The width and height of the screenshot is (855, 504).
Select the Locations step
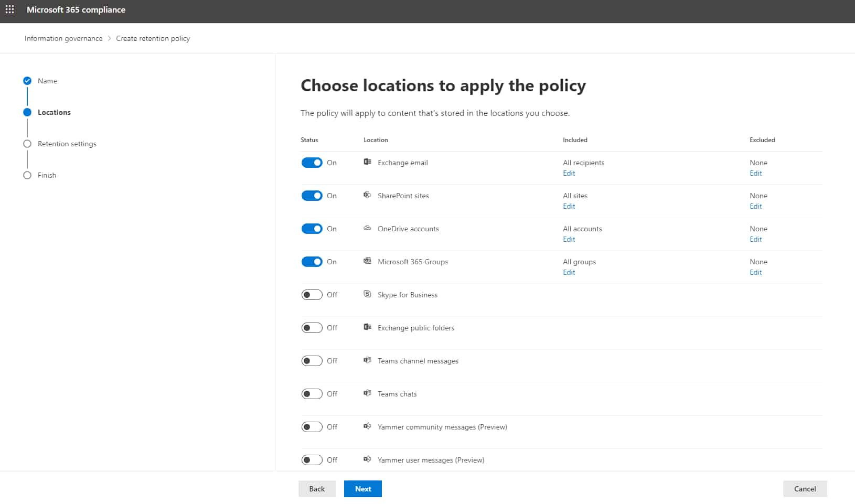click(54, 112)
